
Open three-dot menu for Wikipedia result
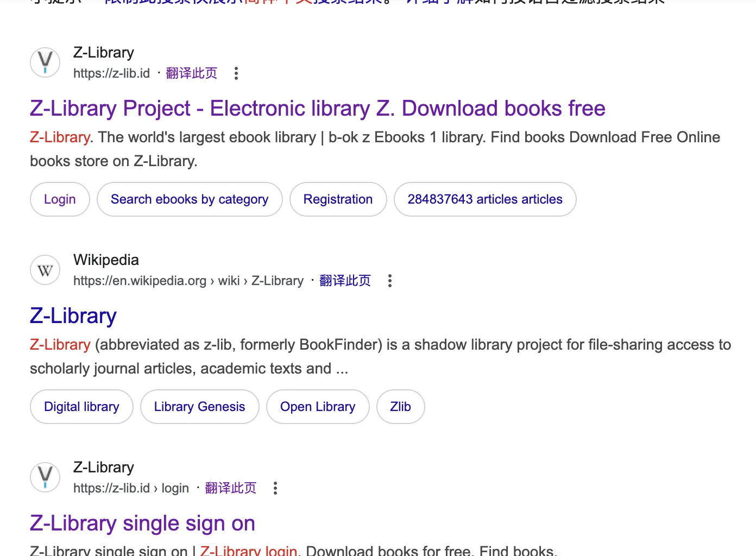[x=389, y=281]
